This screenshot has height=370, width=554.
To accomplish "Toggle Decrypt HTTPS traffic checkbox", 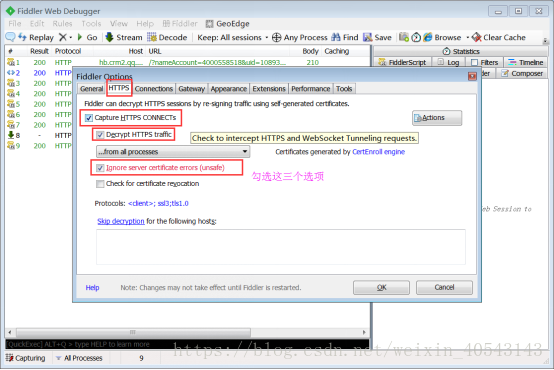I will coord(100,135).
